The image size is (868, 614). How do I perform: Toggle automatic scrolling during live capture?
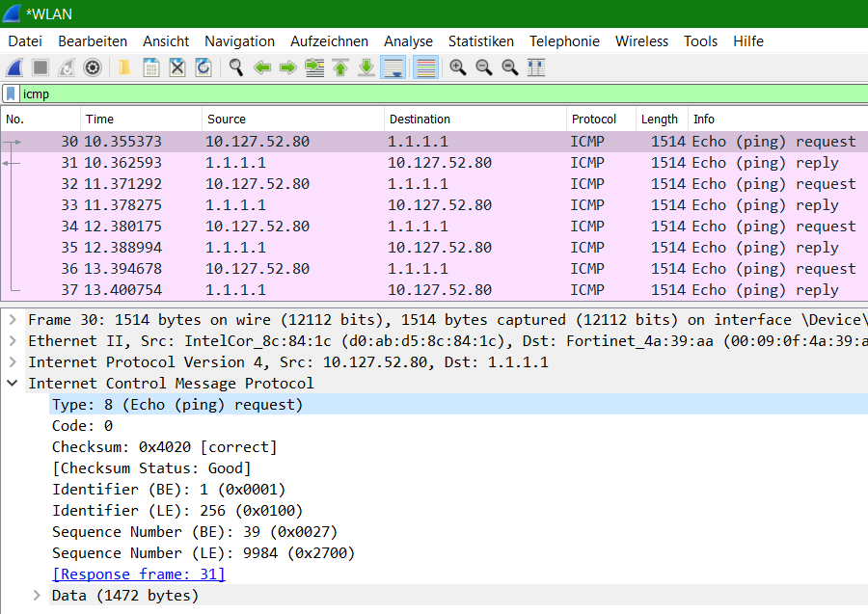click(393, 67)
